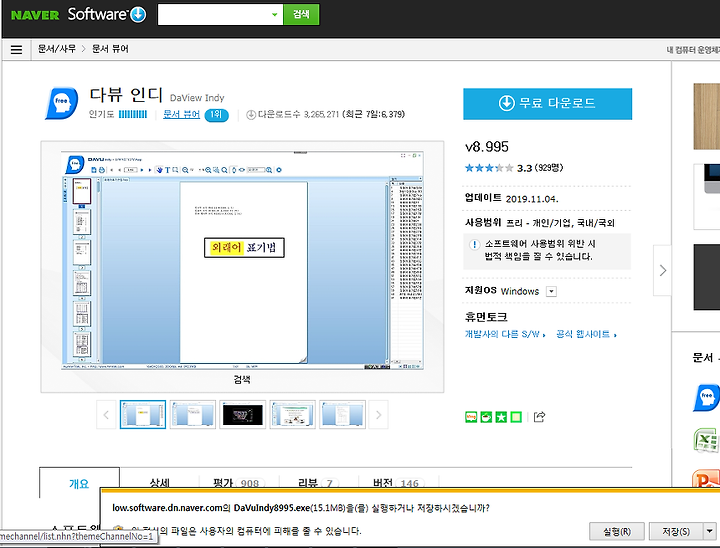Open the hamburger menu icon
The image size is (720, 548).
(17, 50)
